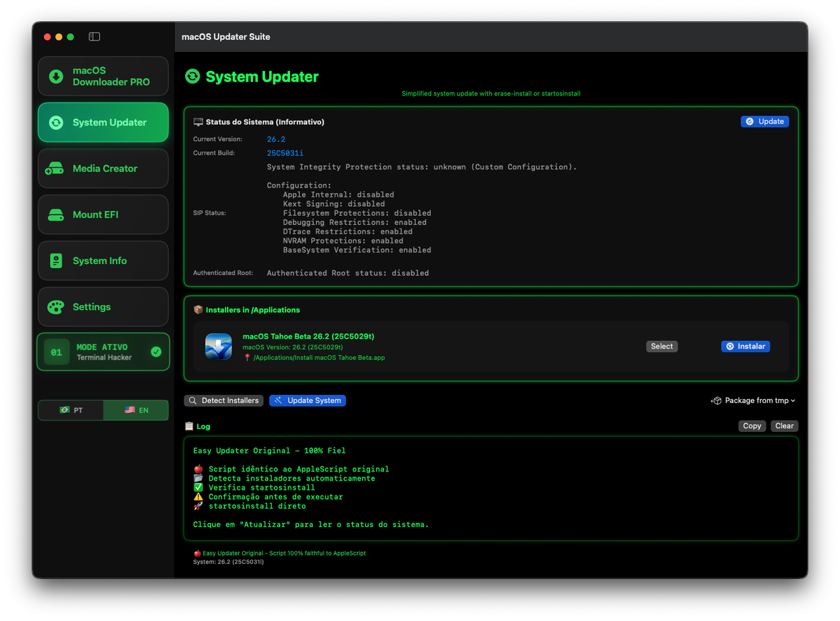The height and width of the screenshot is (621, 840).
Task: Open the System Info section
Action: click(x=103, y=261)
